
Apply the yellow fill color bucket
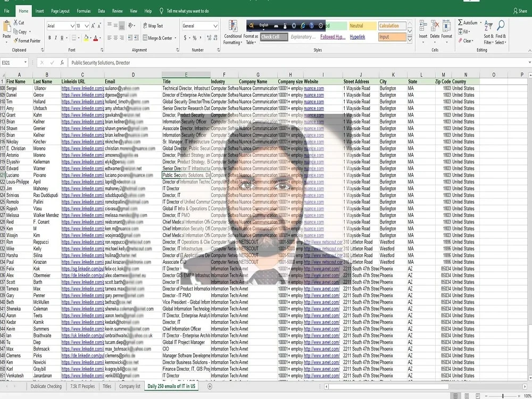(86, 38)
